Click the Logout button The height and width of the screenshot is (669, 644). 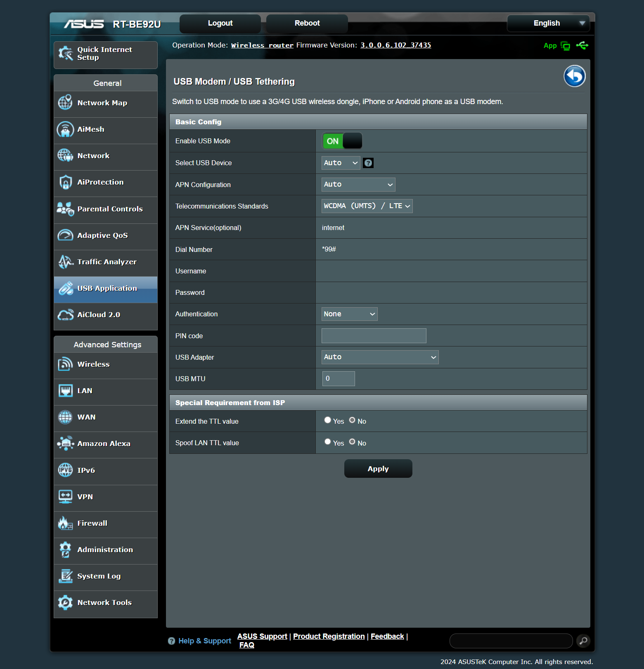coord(220,23)
